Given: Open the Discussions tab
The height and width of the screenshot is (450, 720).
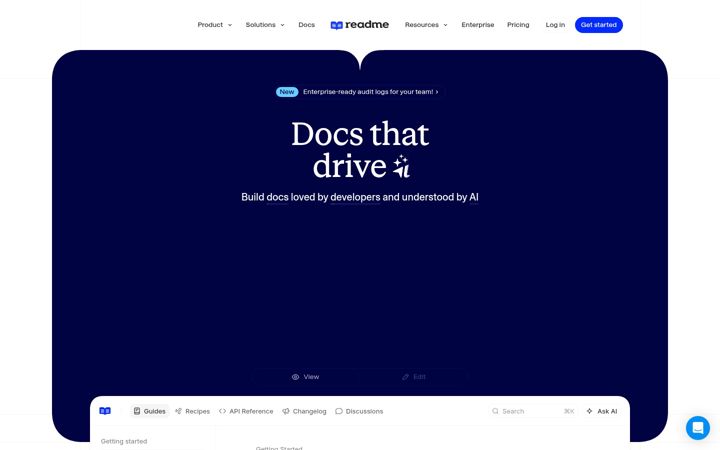Looking at the screenshot, I should point(359,411).
